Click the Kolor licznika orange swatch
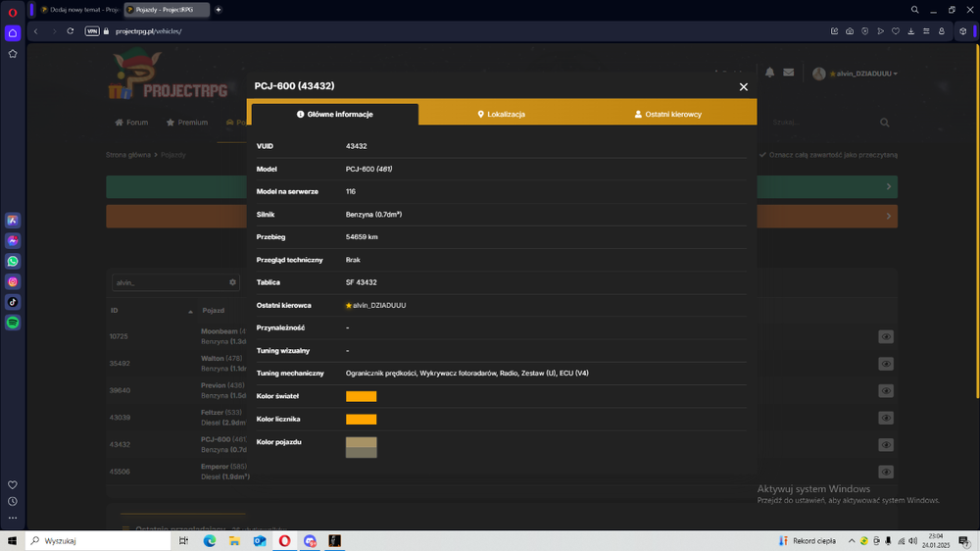 362,419
